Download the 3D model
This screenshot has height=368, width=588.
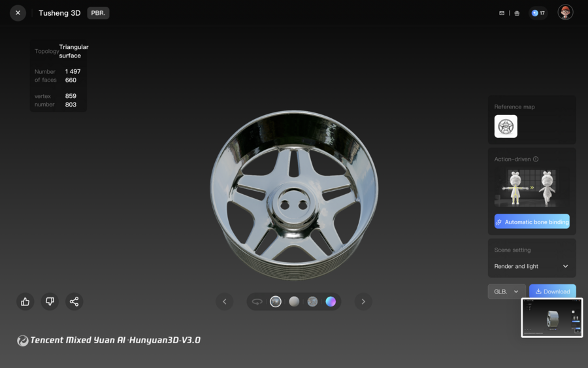click(552, 292)
